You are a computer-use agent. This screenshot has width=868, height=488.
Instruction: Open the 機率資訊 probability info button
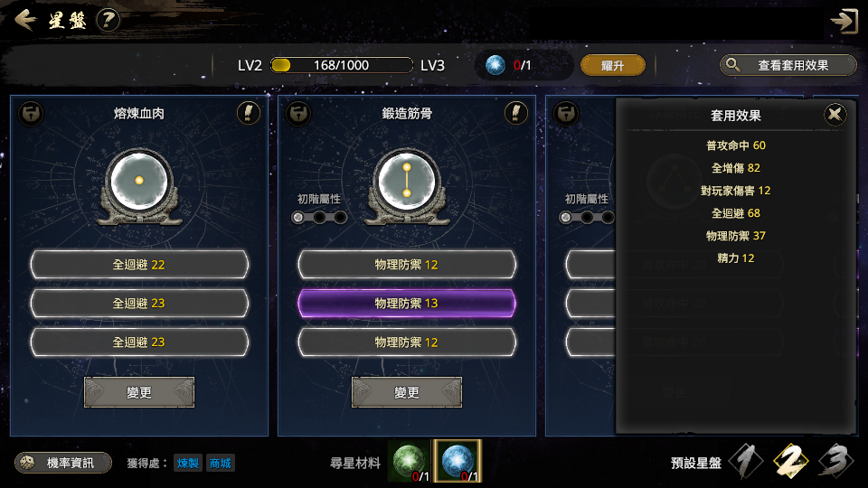click(x=63, y=463)
